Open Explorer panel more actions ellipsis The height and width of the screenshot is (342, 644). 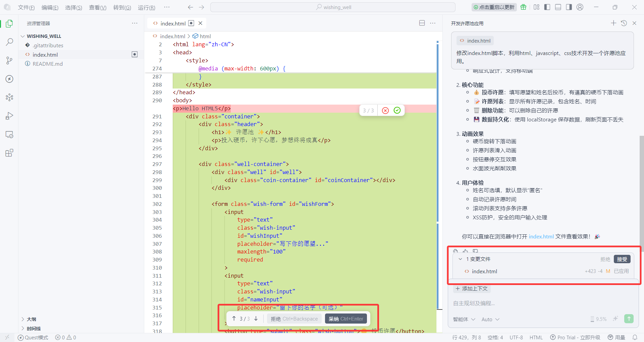(x=135, y=23)
